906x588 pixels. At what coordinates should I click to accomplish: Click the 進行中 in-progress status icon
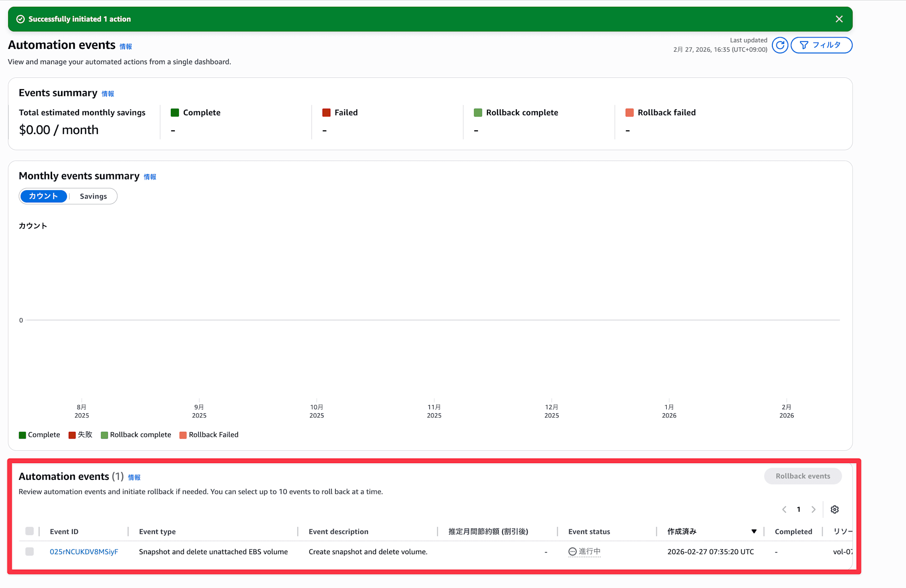[573, 551]
